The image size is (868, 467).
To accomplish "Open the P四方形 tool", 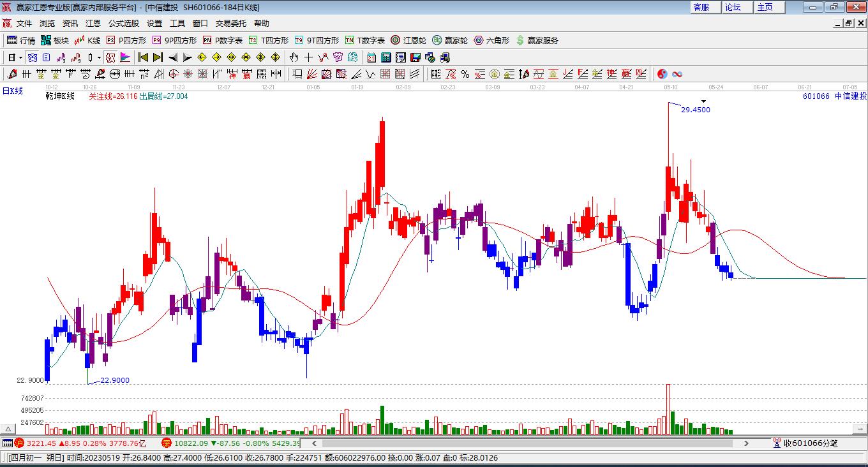I will click(x=126, y=40).
